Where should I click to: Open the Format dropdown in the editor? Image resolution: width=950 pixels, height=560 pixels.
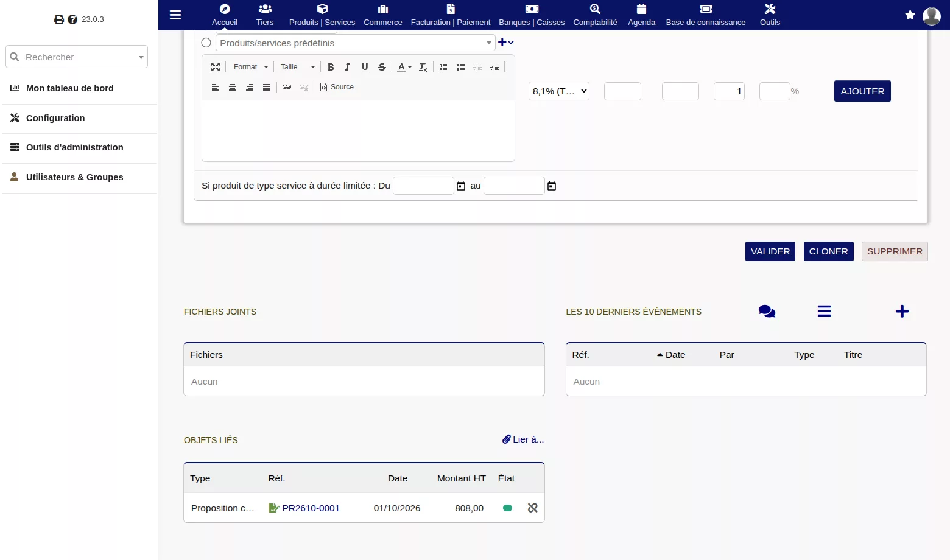251,67
